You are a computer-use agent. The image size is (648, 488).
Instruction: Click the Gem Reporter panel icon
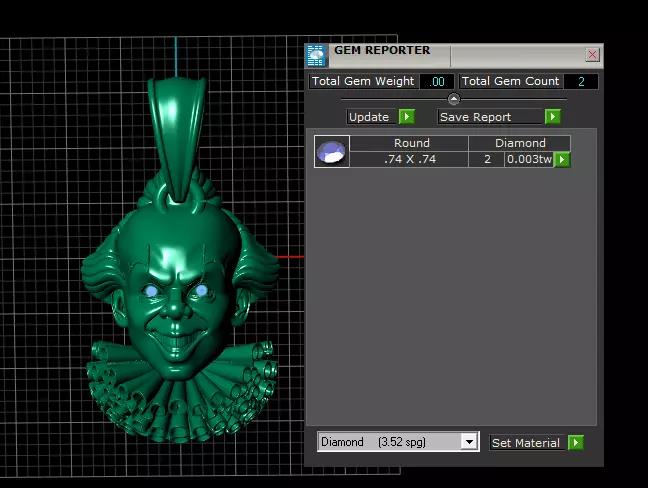(x=317, y=55)
